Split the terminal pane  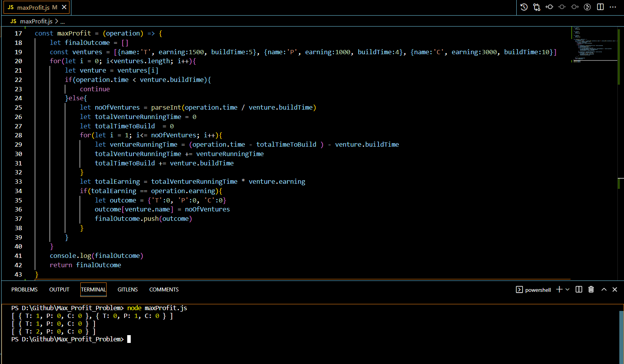pyautogui.click(x=579, y=289)
